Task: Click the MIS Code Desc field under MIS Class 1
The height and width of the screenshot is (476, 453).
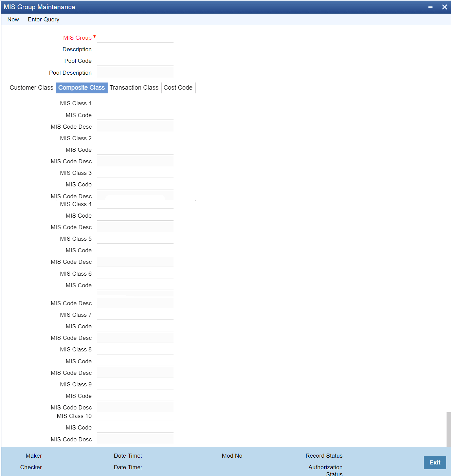Action: (x=135, y=126)
